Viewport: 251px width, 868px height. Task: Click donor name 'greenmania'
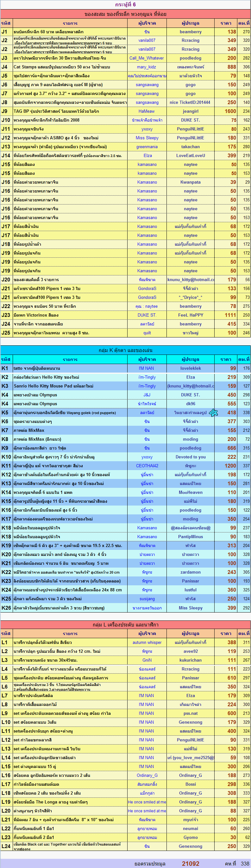[147, 147]
